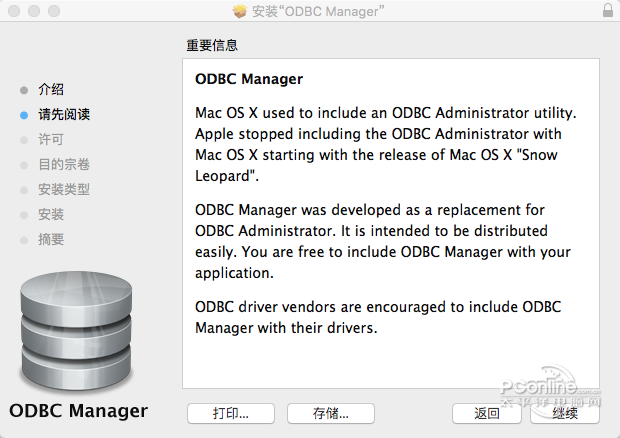Select the 许可 step in the sidebar
The height and width of the screenshot is (438, 620).
point(51,140)
